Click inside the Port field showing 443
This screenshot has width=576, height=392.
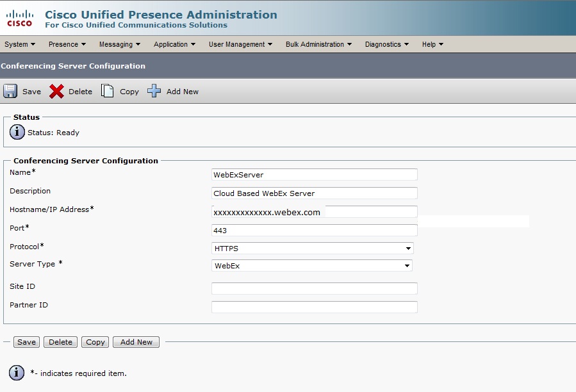coord(314,230)
